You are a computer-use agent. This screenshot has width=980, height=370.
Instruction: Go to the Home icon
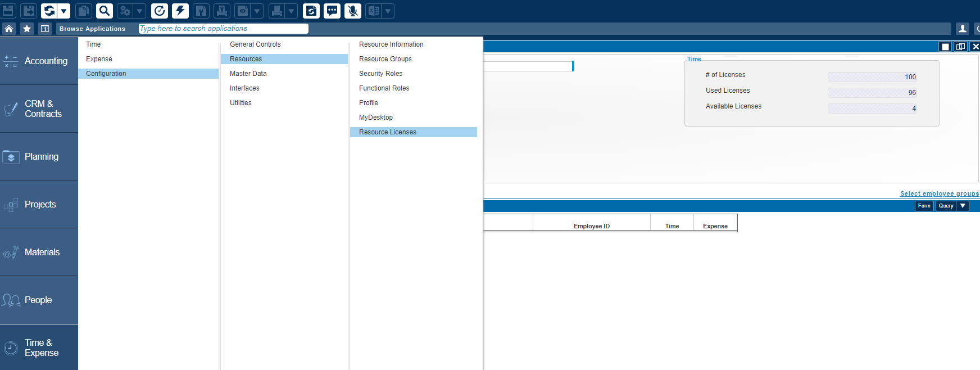tap(9, 29)
